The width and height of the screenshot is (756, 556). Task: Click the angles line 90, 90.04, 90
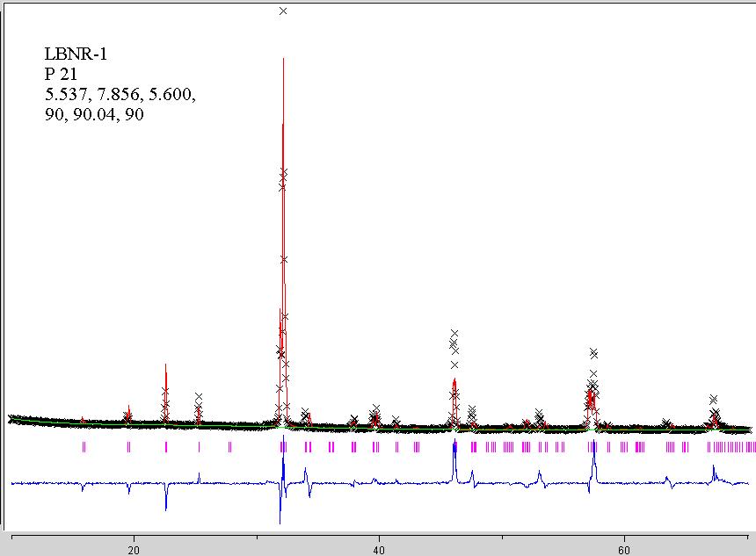pyautogui.click(x=95, y=115)
